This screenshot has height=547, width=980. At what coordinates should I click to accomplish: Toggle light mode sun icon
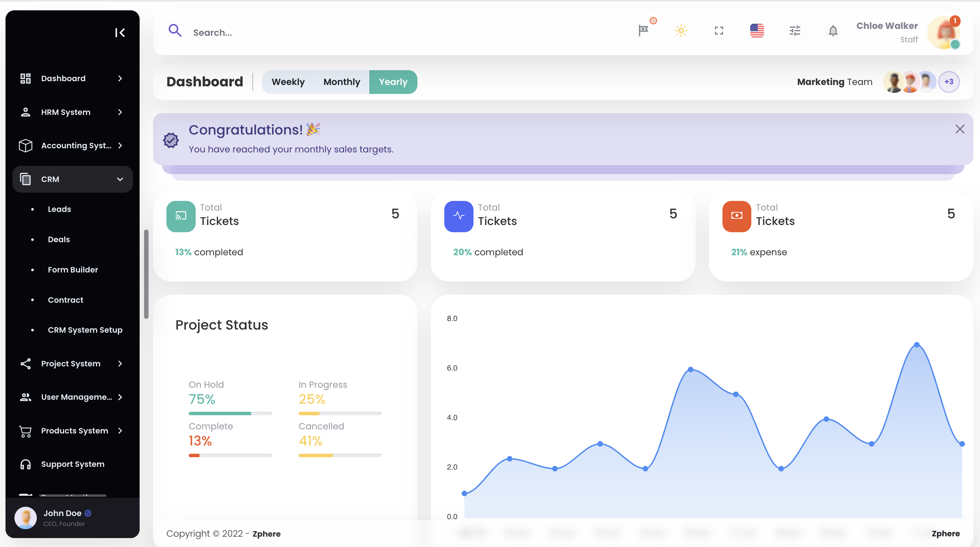[681, 31]
